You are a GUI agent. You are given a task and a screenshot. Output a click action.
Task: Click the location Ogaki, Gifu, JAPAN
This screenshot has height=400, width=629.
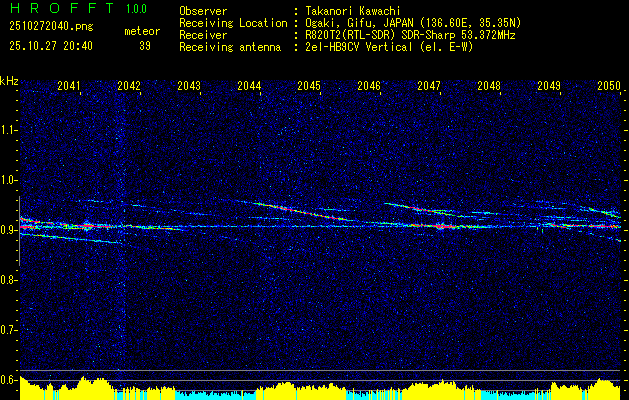click(x=360, y=23)
